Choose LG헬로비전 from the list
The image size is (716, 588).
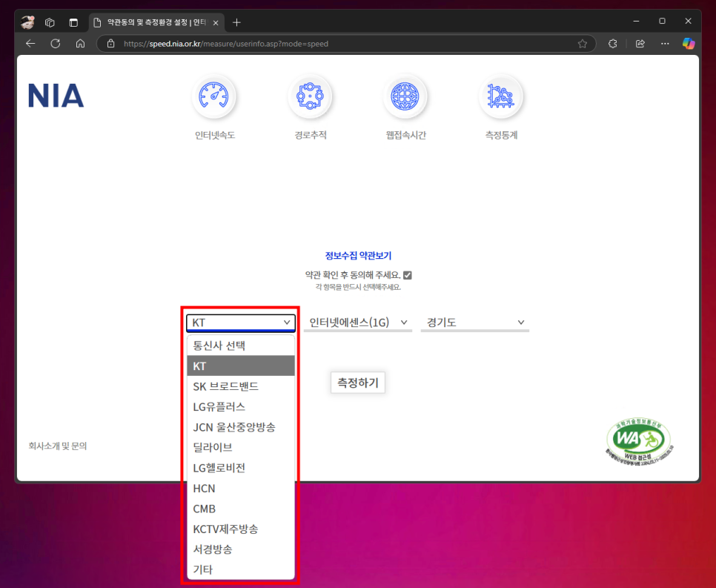(241, 468)
